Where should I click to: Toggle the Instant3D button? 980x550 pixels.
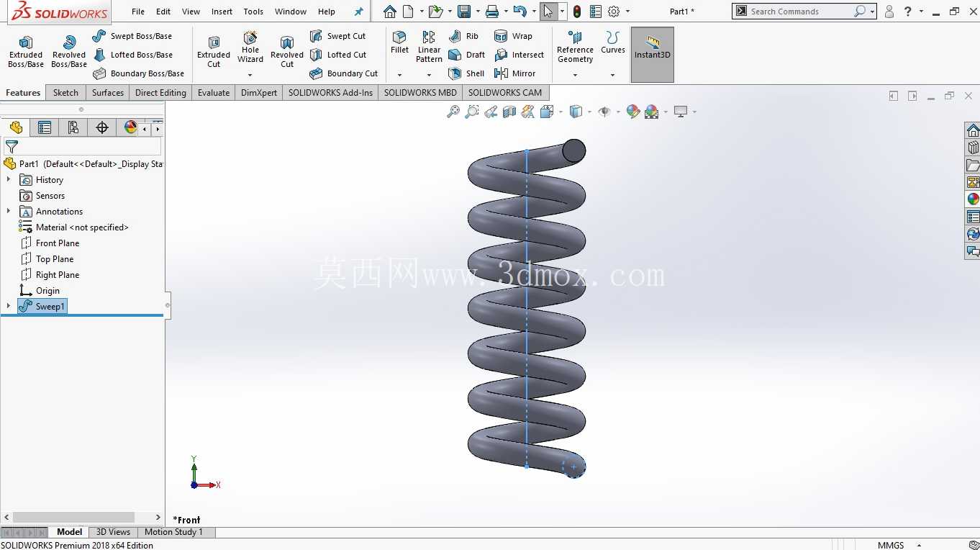click(x=653, y=55)
